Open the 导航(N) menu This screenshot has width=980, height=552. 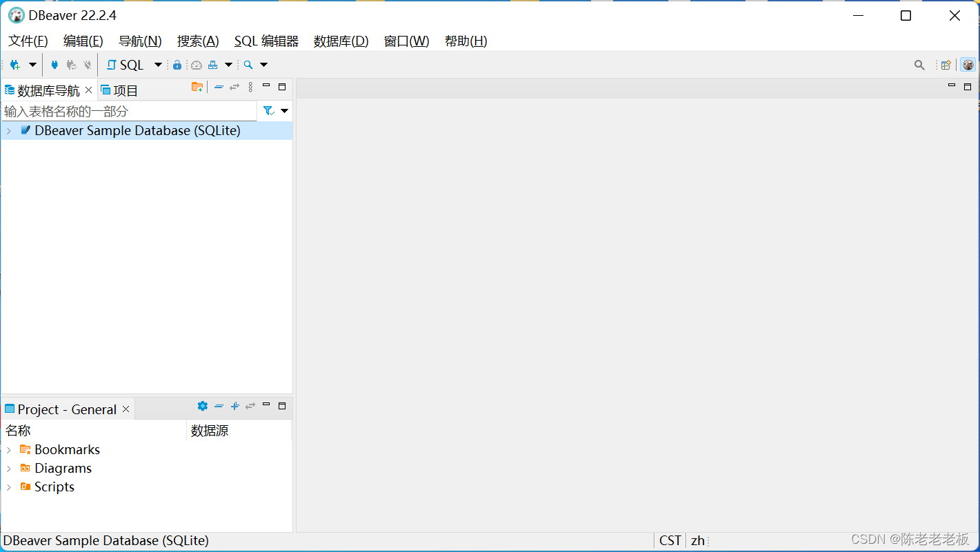point(140,41)
